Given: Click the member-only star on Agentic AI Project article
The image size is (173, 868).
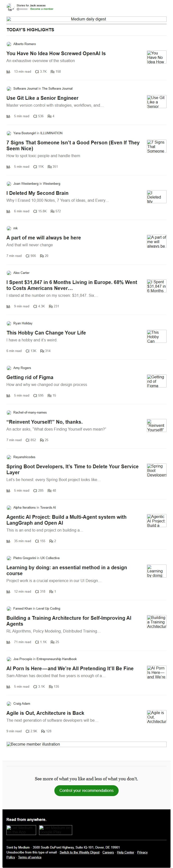Looking at the screenshot, I should point(8,541).
